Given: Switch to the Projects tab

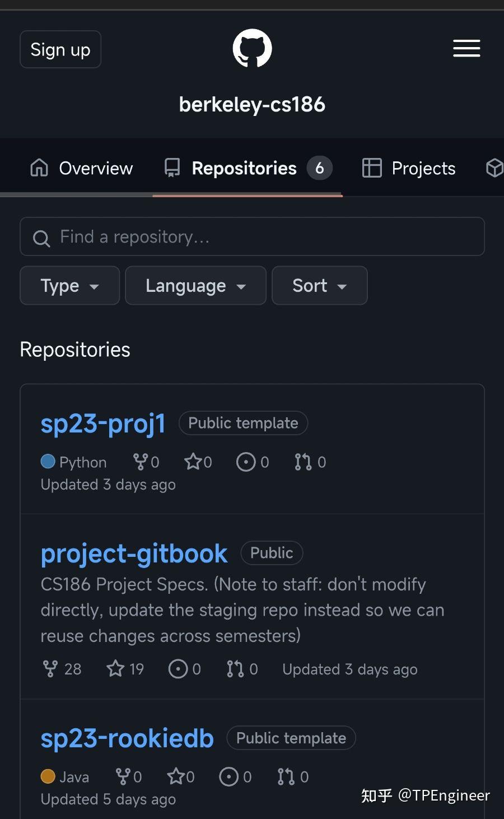Looking at the screenshot, I should pos(409,168).
